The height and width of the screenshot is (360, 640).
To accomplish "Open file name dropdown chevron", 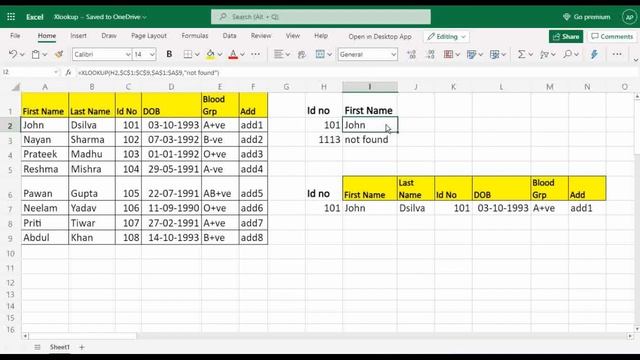I will 144,17.
